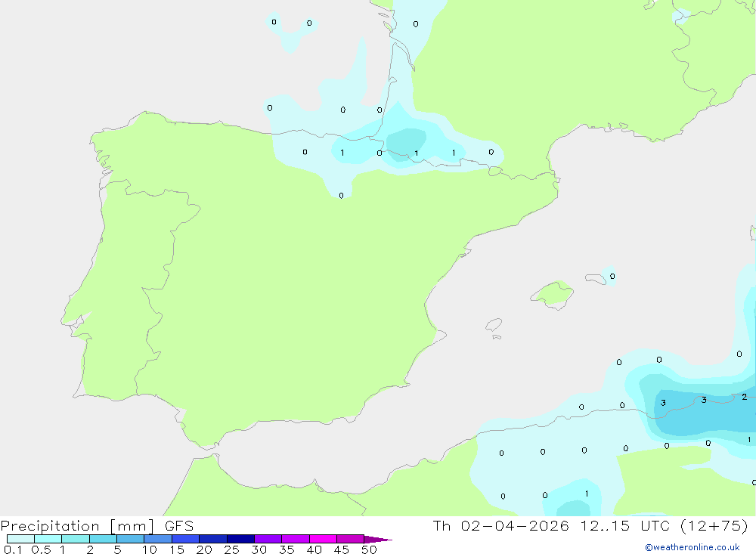Click the "15" legend scale label
Image resolution: width=756 pixels, height=554 pixels.
tap(177, 549)
